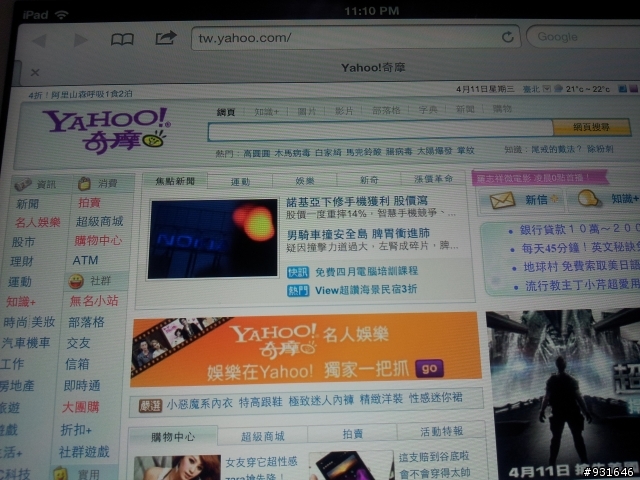The image size is (640, 480).
Task: Tap the Google search field
Action: pos(584,37)
